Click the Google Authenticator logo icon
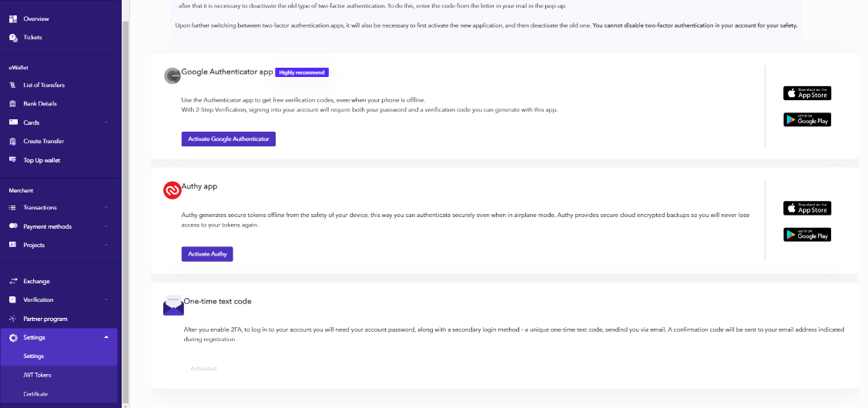This screenshot has height=408, width=868. [x=172, y=75]
